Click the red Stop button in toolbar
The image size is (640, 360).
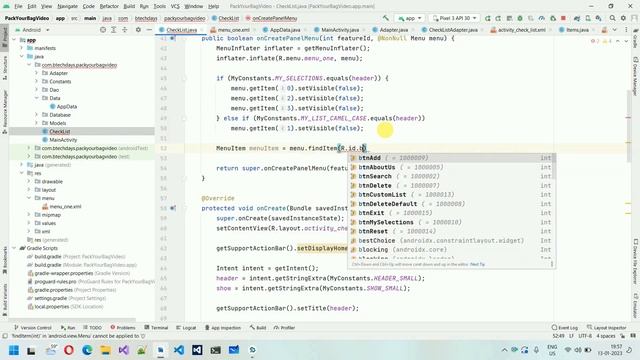pyautogui.click(x=563, y=18)
